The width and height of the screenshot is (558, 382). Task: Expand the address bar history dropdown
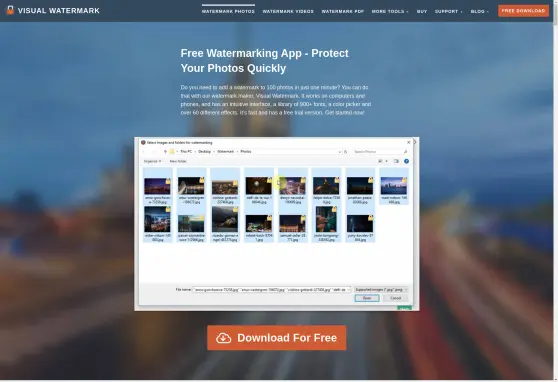(x=339, y=152)
